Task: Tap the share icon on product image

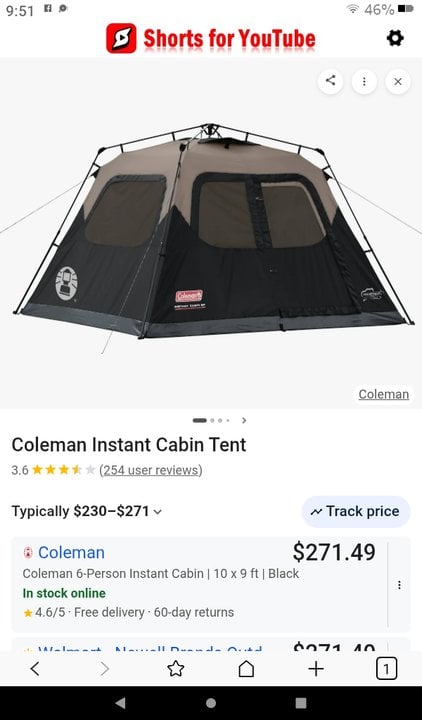Action: point(330,81)
